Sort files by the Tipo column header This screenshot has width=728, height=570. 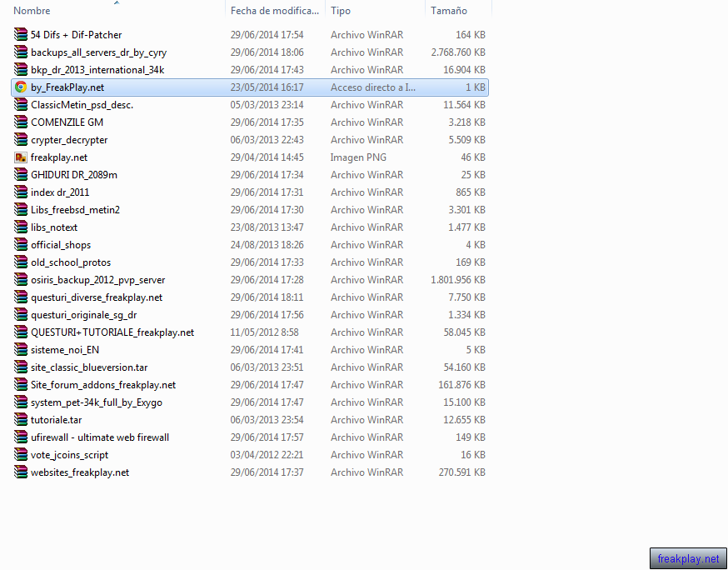375,11
